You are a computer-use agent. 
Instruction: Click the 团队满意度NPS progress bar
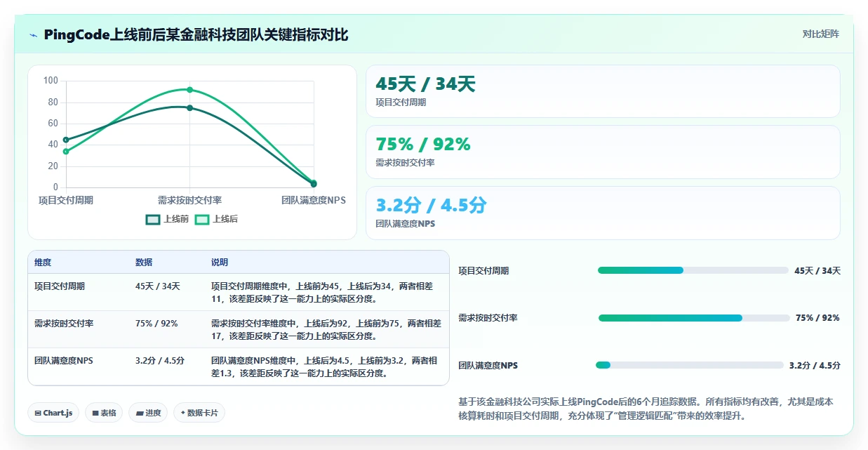(690, 365)
